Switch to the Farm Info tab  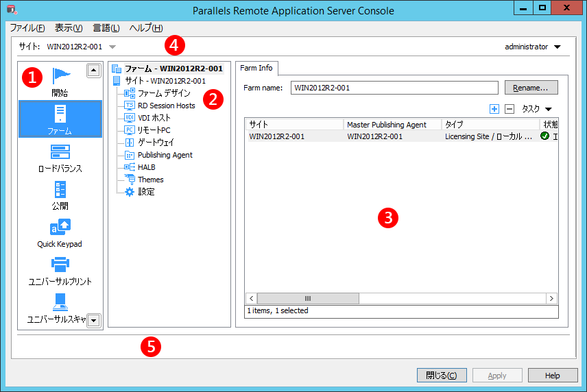click(x=256, y=68)
